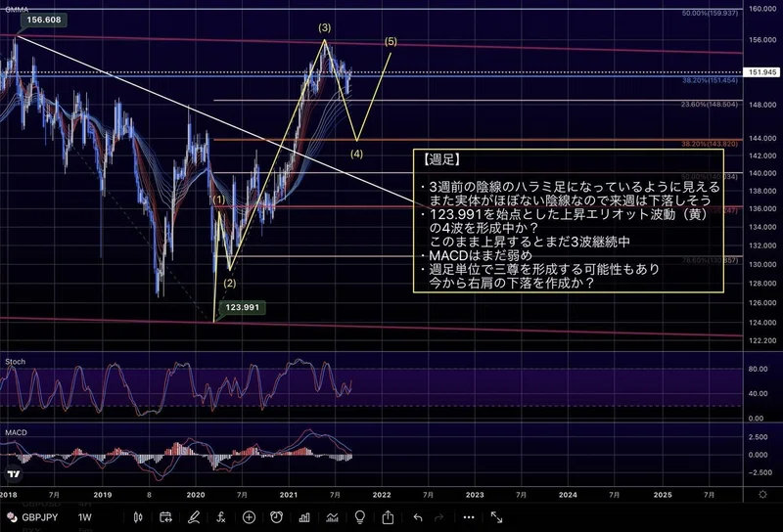Undo the last chart action
The width and height of the screenshot is (783, 532).
click(418, 517)
